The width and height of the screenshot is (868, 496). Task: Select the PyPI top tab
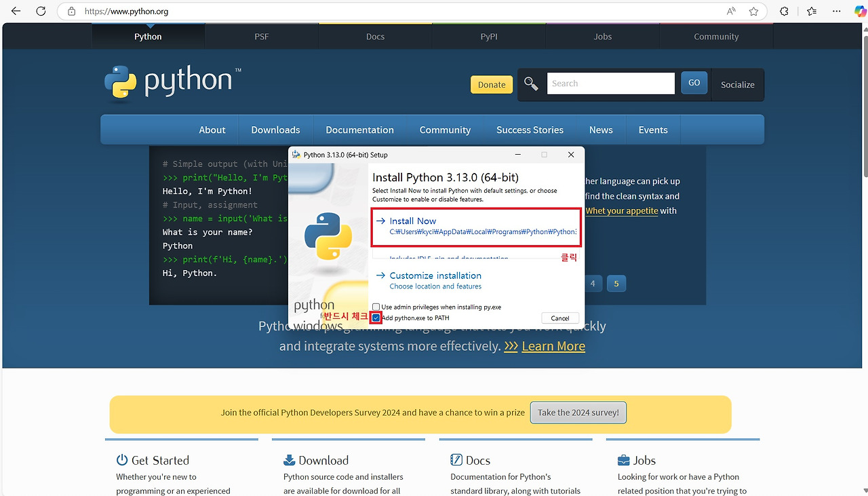coord(489,37)
